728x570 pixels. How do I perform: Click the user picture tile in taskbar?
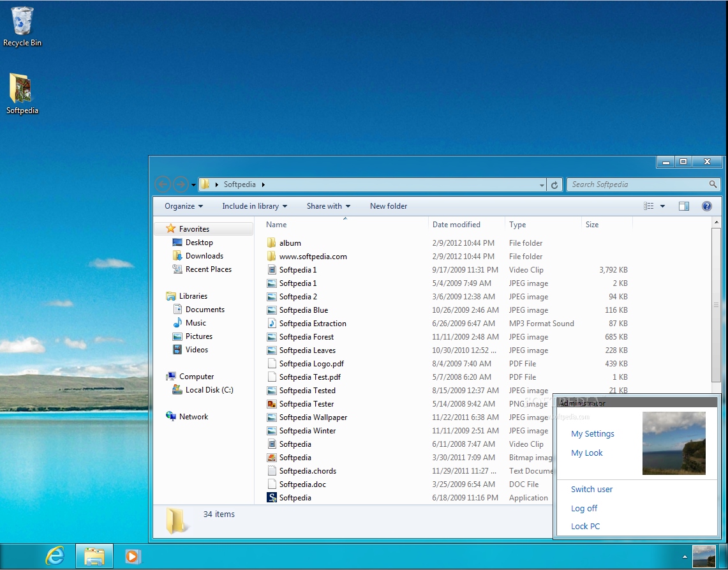point(704,556)
